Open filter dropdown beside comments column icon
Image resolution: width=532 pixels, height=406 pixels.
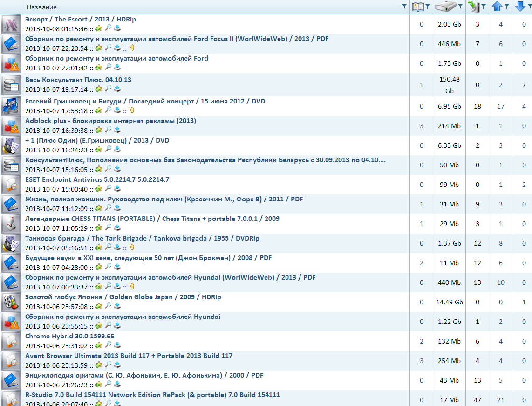click(x=428, y=7)
